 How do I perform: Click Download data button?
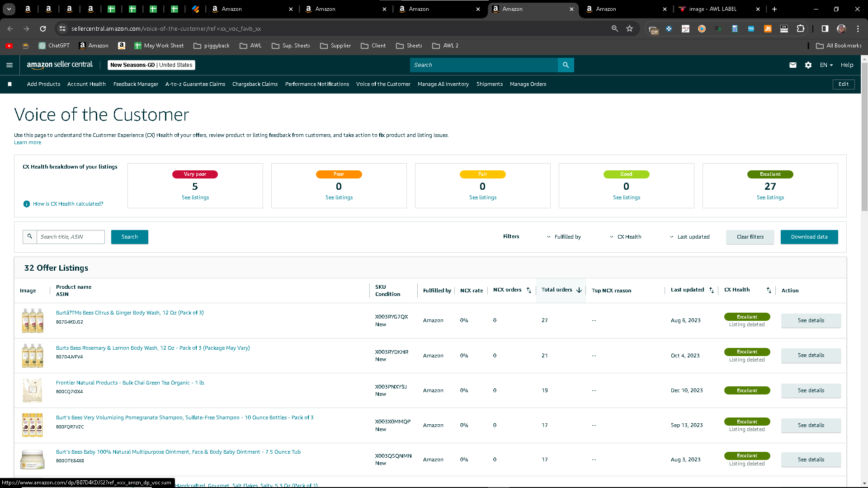pos(809,237)
